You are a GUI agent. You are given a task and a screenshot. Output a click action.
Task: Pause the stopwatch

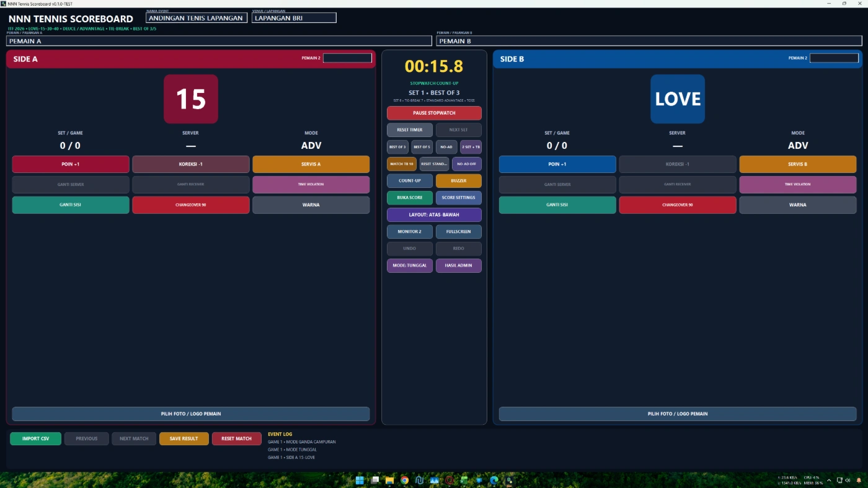(434, 113)
